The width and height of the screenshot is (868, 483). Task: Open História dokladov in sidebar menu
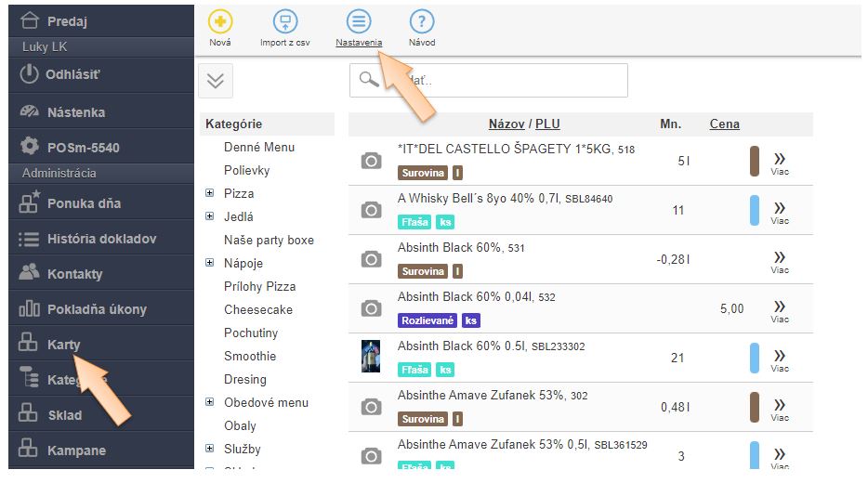[100, 239]
